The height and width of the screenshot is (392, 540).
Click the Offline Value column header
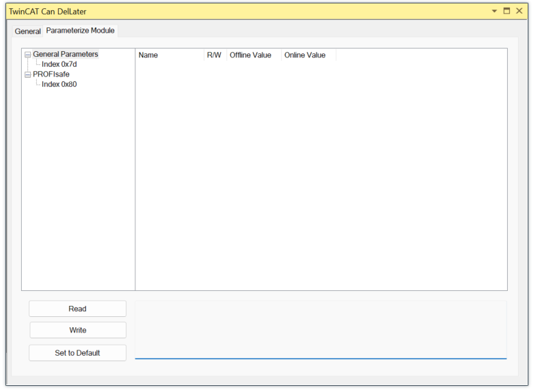(x=254, y=55)
